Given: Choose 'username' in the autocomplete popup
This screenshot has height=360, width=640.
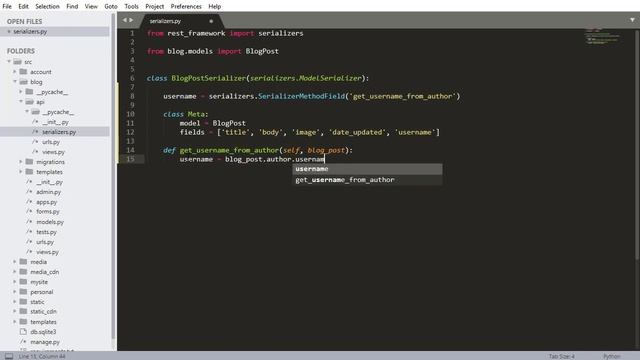Looking at the screenshot, I should [x=367, y=169].
